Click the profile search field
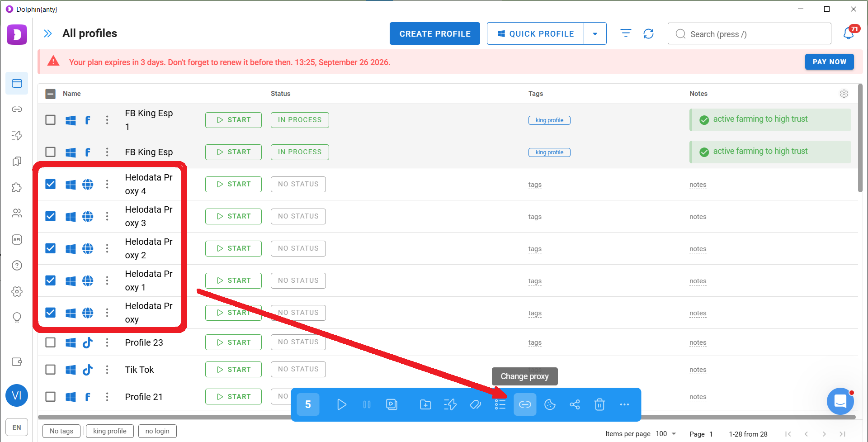The image size is (868, 442). click(x=750, y=34)
